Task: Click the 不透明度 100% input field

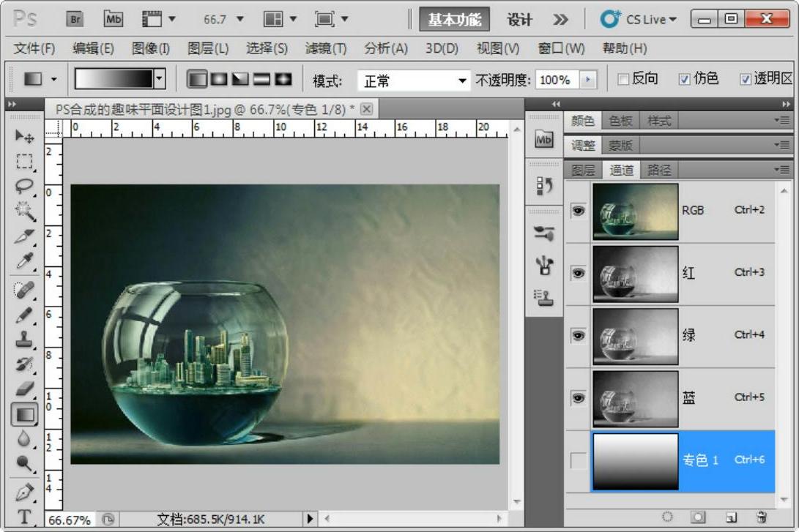Action: point(556,80)
